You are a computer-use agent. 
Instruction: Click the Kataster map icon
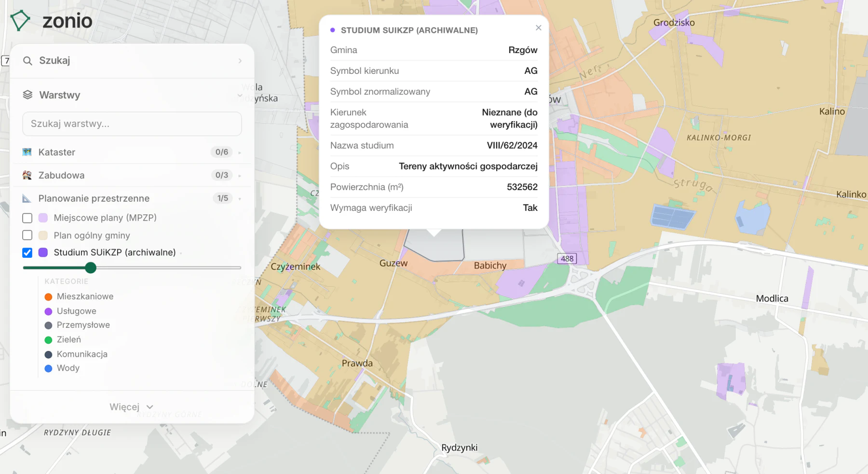click(x=27, y=153)
